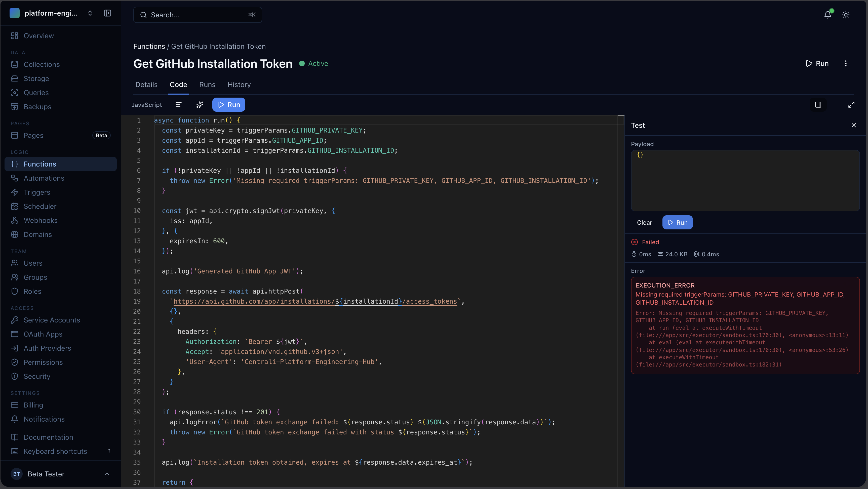Open the three-dot more options menu
The height and width of the screenshot is (489, 868).
(x=846, y=64)
